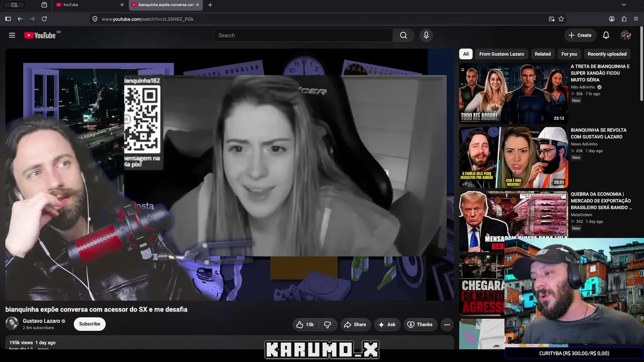Click the shield site-info icon in address bar

[95, 19]
